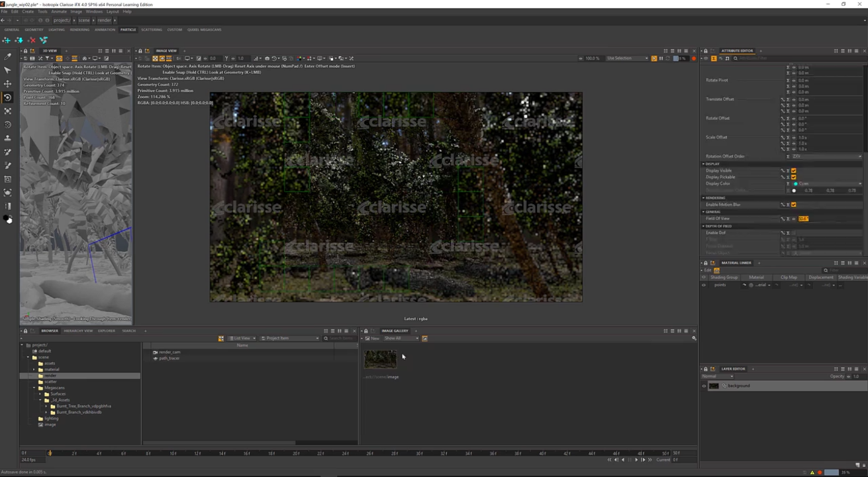Toggle the Display Pickable checkbox
The image size is (868, 477).
pos(793,177)
